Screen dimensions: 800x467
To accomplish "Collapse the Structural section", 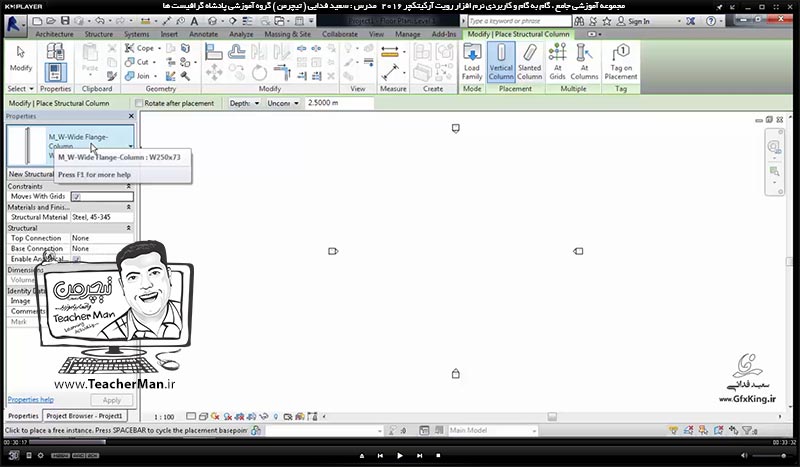I will 129,228.
